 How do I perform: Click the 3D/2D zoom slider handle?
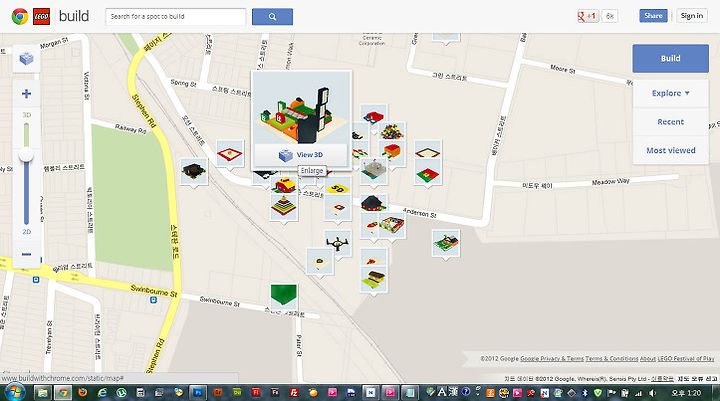pyautogui.click(x=26, y=155)
